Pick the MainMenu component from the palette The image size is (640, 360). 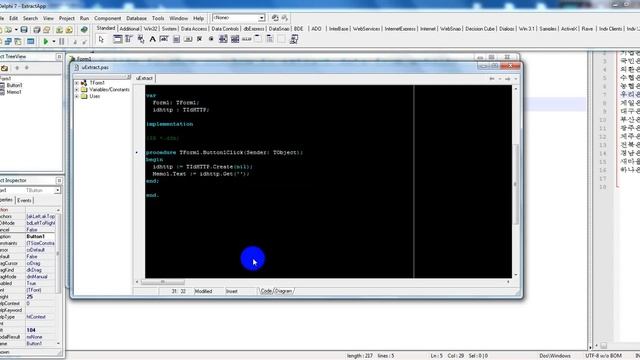pos(129,39)
